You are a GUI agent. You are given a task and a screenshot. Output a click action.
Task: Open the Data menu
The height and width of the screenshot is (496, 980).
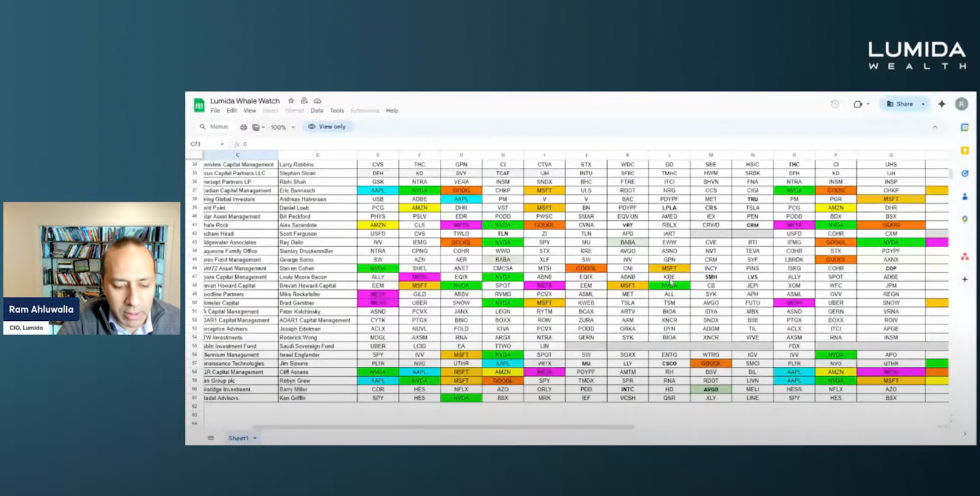coord(317,111)
